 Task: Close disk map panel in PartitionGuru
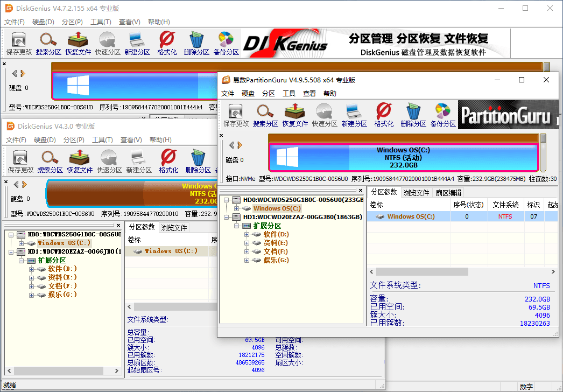[x=221, y=136]
